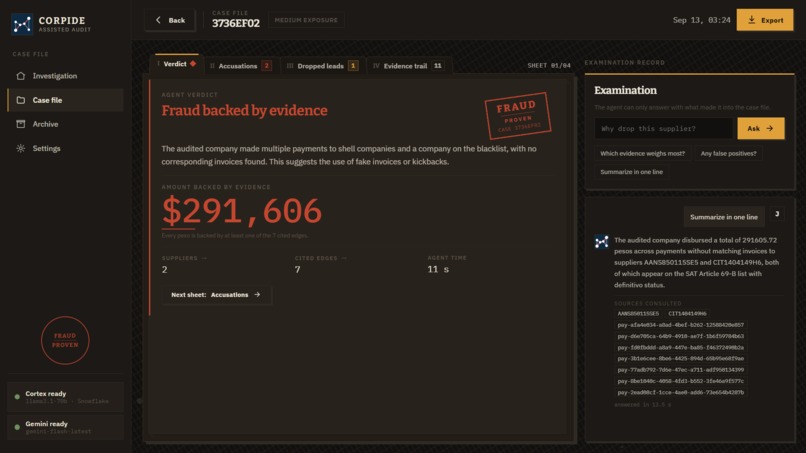The image size is (806, 453).
Task: Open payment source starting pay-fd0f
Action: (x=681, y=348)
